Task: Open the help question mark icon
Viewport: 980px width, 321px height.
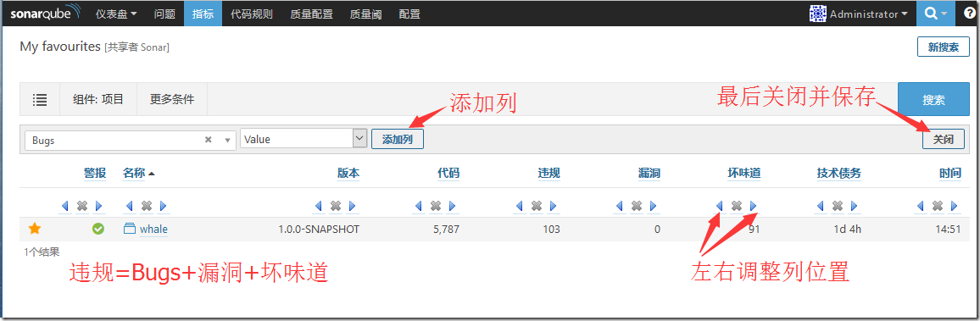Action: (969, 13)
